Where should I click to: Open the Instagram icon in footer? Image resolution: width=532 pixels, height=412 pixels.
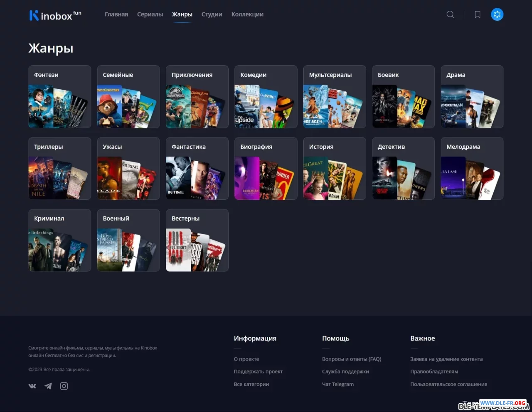pyautogui.click(x=64, y=386)
